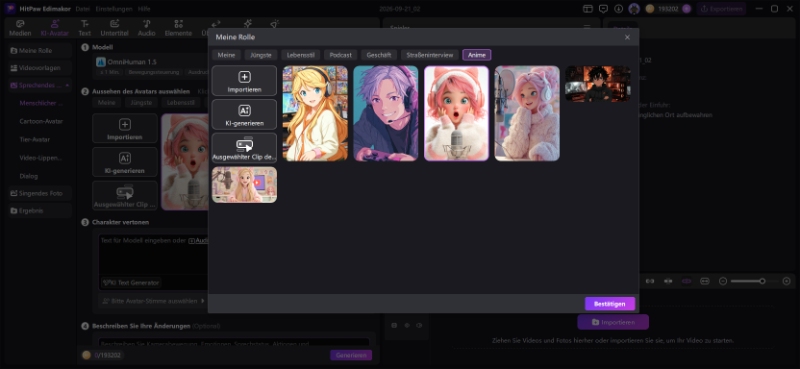This screenshot has height=369, width=800.
Task: Click the Exportieren button
Action: tap(721, 9)
